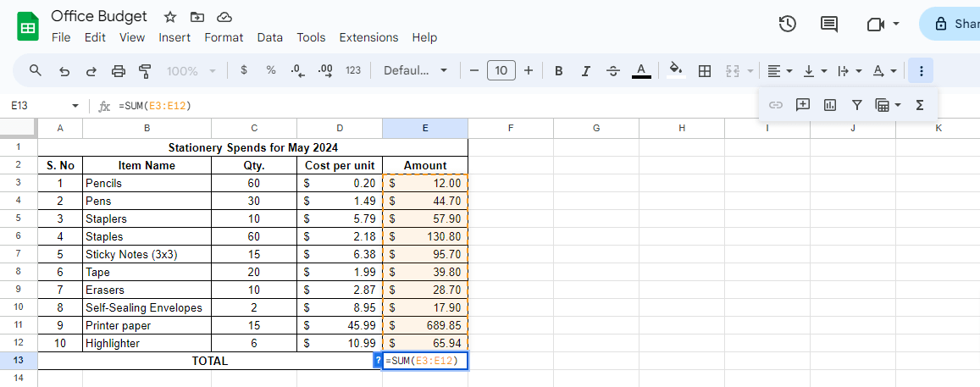980x387 pixels.
Task: Rename the Office Budget title
Action: pyautogui.click(x=99, y=16)
